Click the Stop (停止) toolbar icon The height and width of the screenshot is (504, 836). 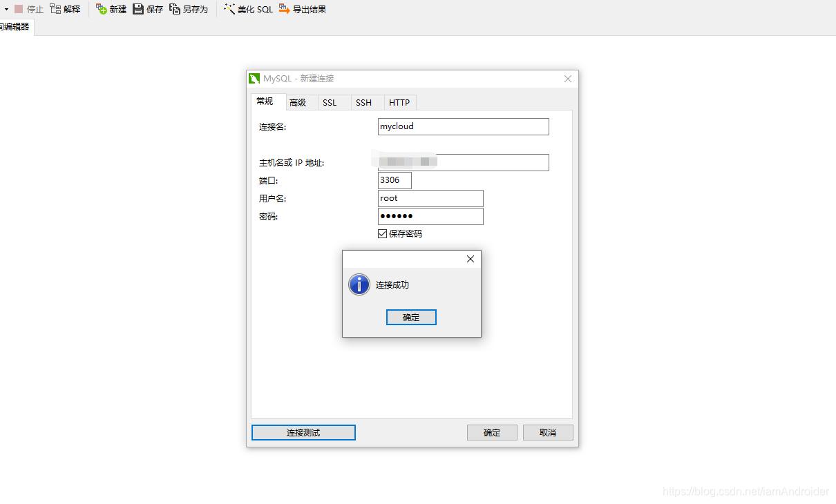(19, 10)
